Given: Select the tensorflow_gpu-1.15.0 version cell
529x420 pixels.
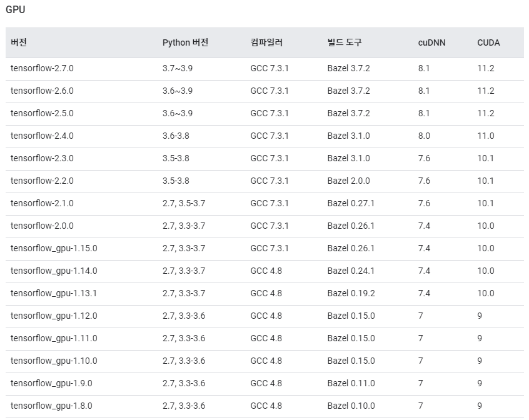Looking at the screenshot, I should [54, 248].
